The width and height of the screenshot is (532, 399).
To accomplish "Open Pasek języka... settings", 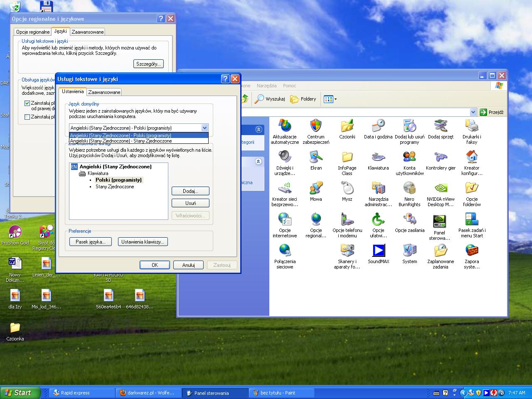I will click(91, 242).
